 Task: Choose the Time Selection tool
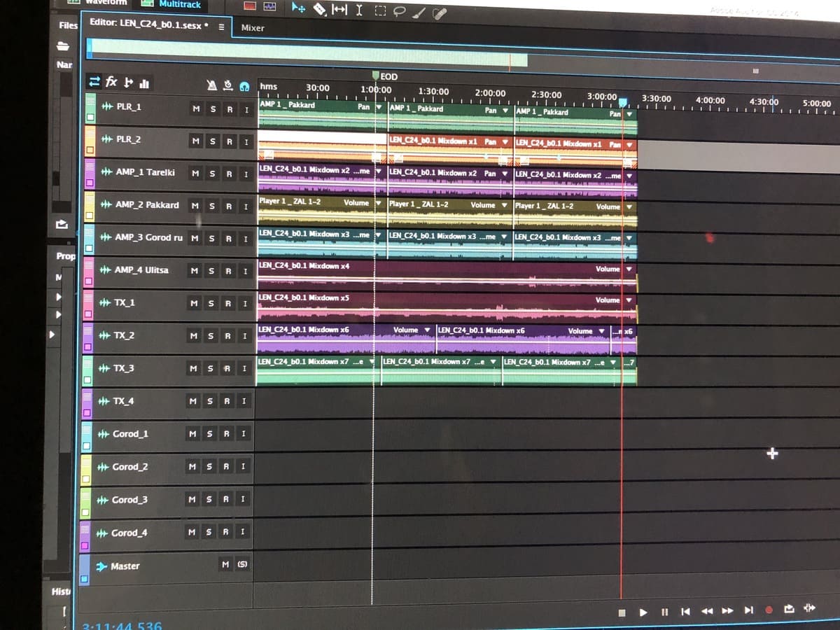[358, 8]
